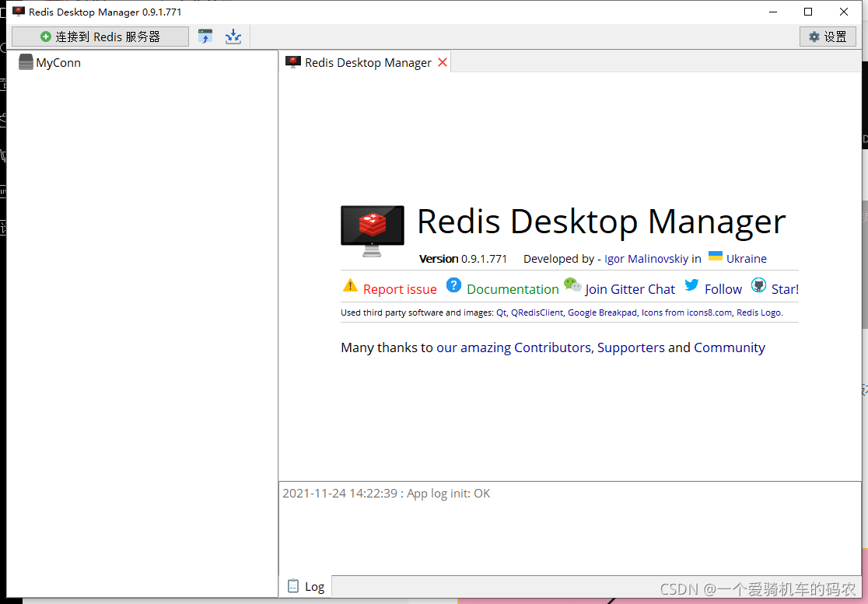
Task: Click the large Redis monitor logo
Action: point(373,231)
